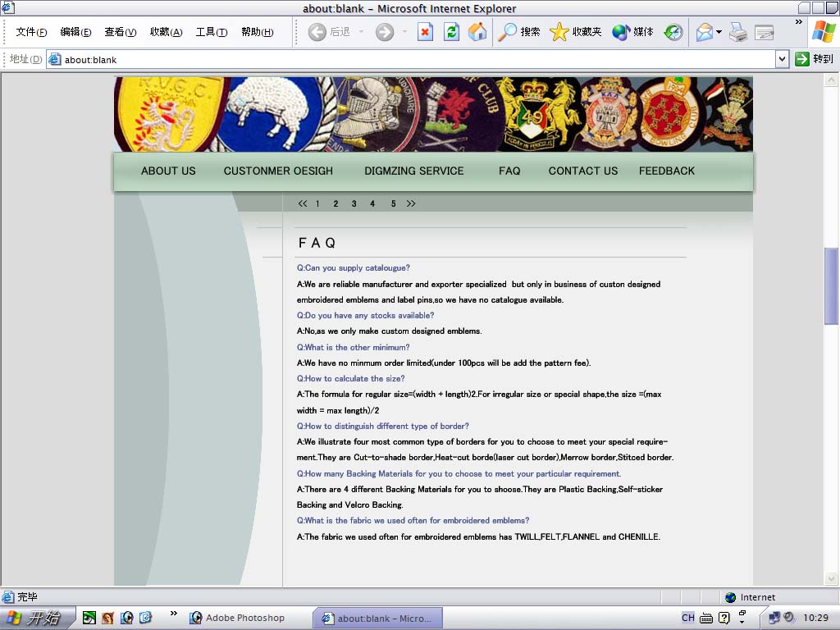840x630 pixels.
Task: Click help question mark in language bar
Action: pos(724,618)
